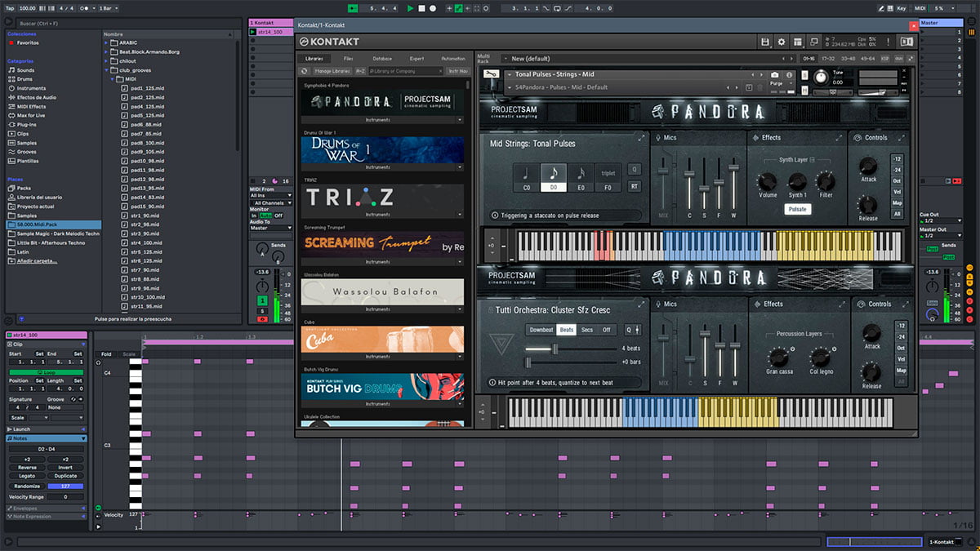Switch to Kontakt Automation tab

[452, 59]
